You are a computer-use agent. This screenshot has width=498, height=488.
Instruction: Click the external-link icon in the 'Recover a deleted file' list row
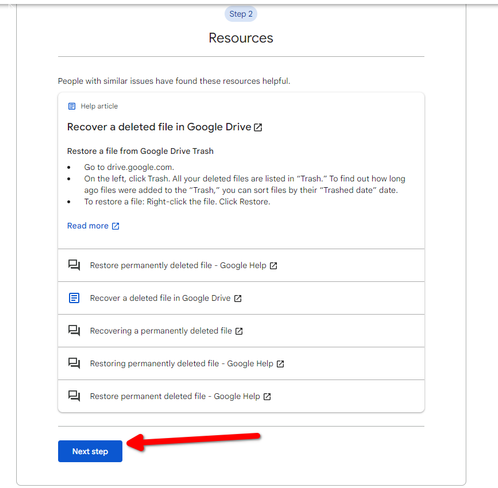pos(238,298)
